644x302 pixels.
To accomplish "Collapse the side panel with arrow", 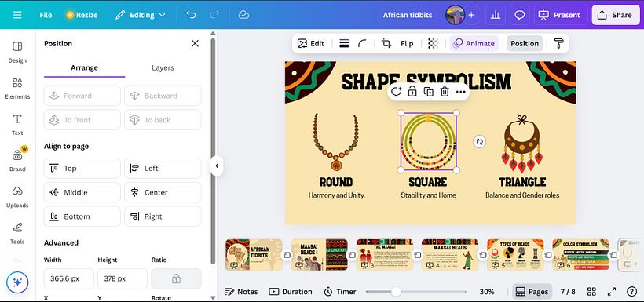I will [x=217, y=166].
